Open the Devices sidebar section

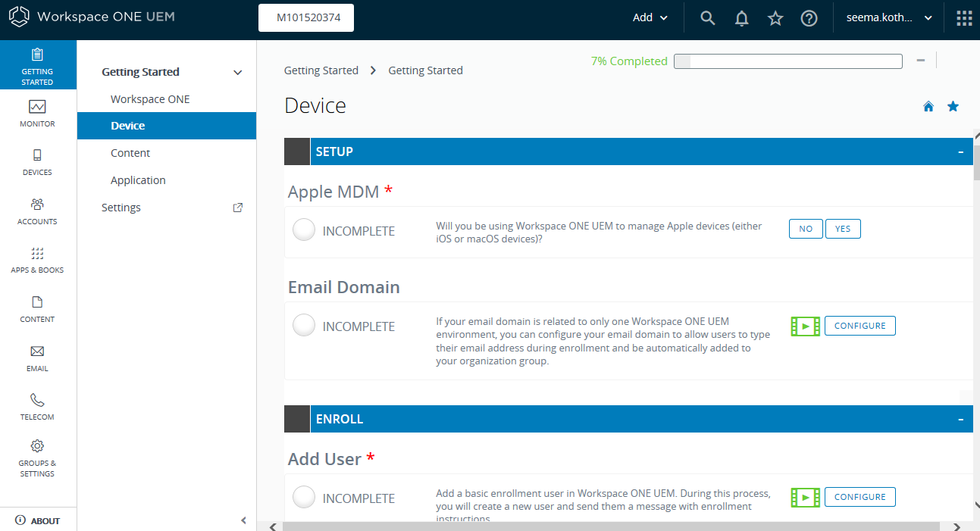tap(38, 162)
